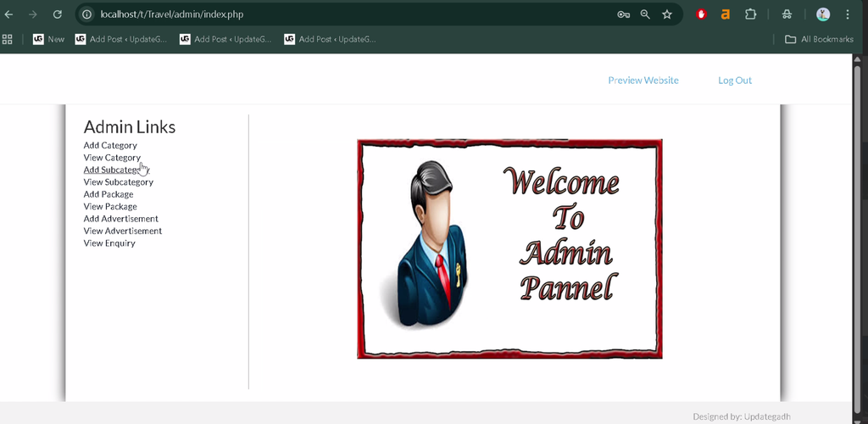Open the Add Subcategory admin link
Viewport: 868px width, 424px height.
(x=116, y=170)
